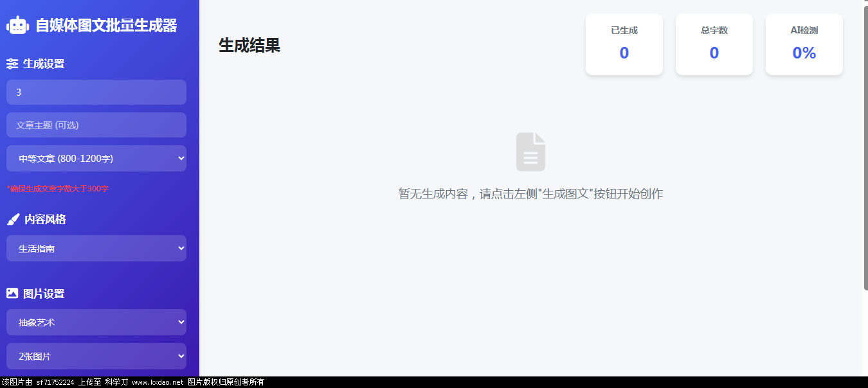Expand the 2张图片 image count dropdown

pyautogui.click(x=96, y=357)
